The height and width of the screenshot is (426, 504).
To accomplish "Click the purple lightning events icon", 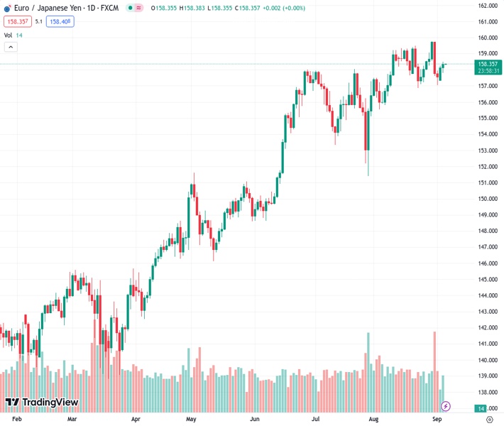I will tap(446, 406).
